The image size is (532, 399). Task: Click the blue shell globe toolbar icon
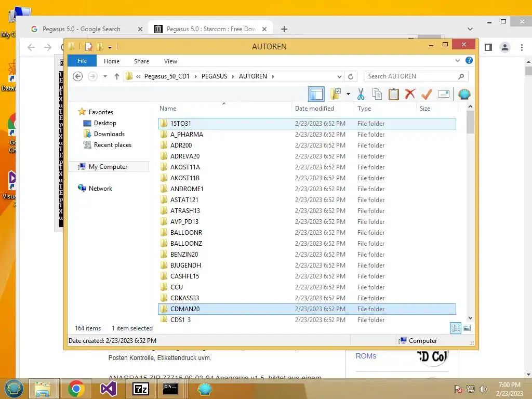(464, 94)
